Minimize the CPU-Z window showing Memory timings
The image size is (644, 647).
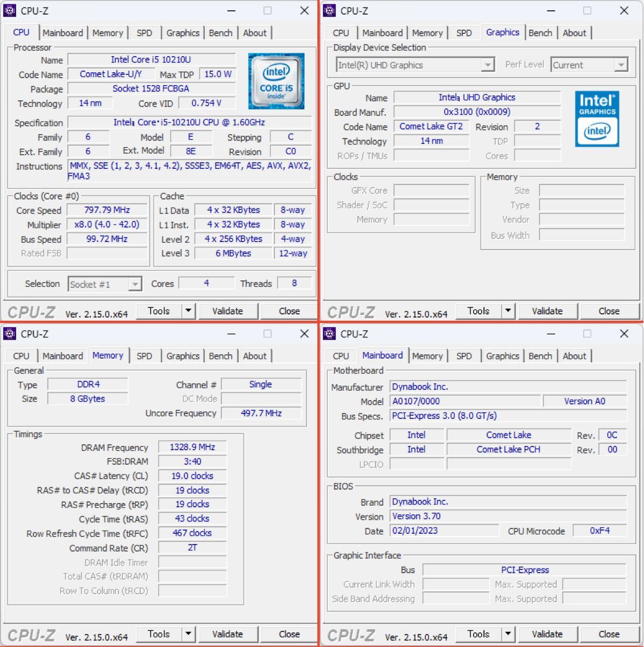point(231,334)
